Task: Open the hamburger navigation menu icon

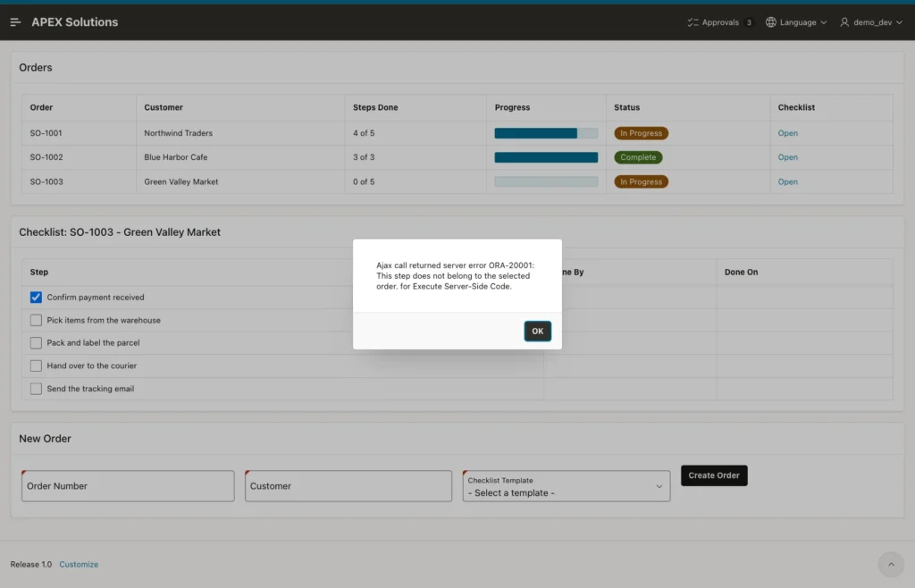Action: [15, 22]
